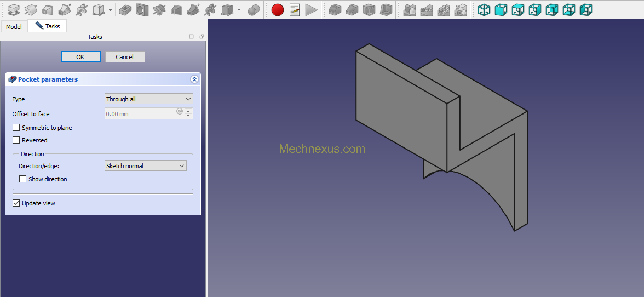The image size is (644, 297).
Task: Select the Chamfer tool
Action: (x=352, y=9)
